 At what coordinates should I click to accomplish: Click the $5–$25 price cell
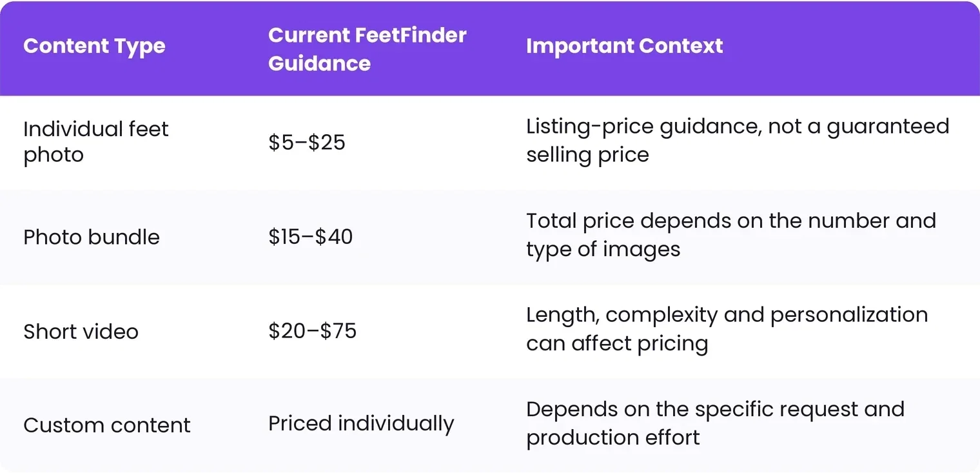(307, 143)
